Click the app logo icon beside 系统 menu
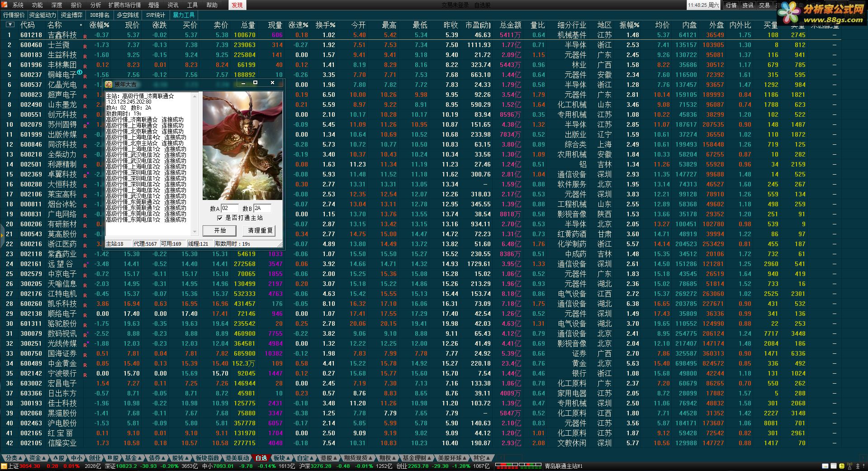 5,5
